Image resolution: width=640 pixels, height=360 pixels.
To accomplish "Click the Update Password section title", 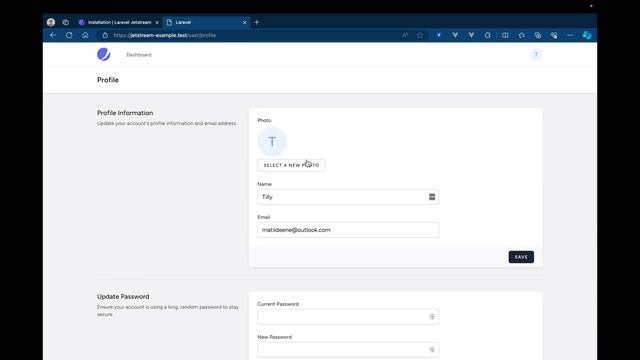I will pos(123,297).
